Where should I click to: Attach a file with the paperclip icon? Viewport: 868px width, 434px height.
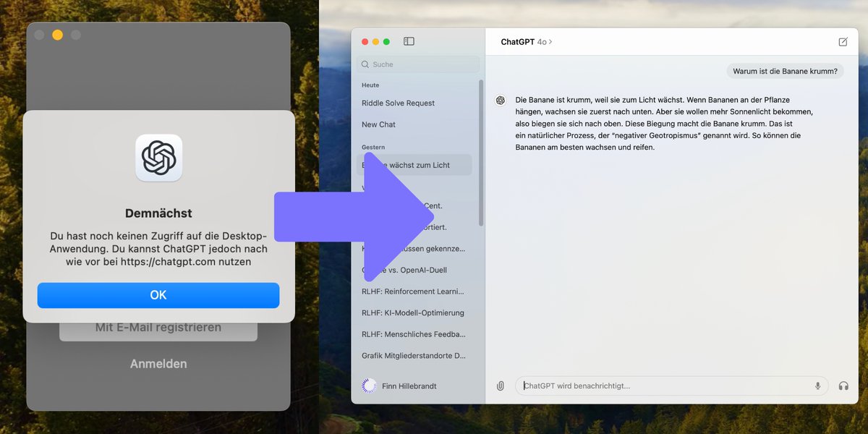(500, 386)
